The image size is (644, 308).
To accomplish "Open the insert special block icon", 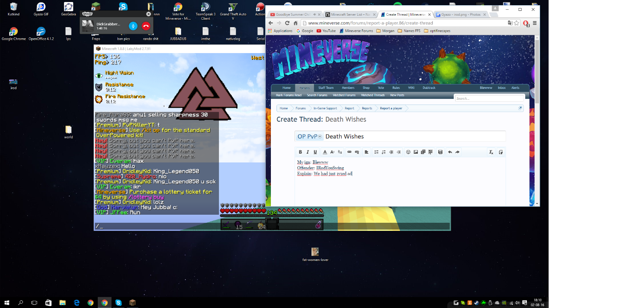I will click(431, 152).
